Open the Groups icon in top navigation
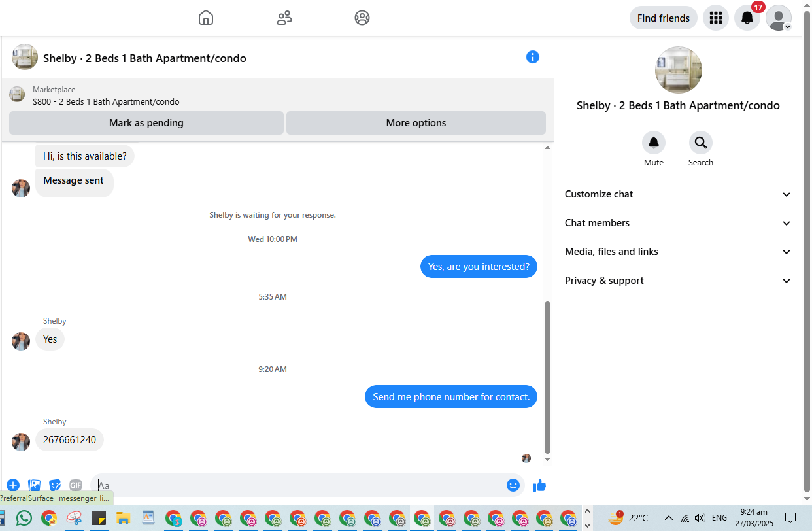The width and height of the screenshot is (812, 531). tap(362, 18)
